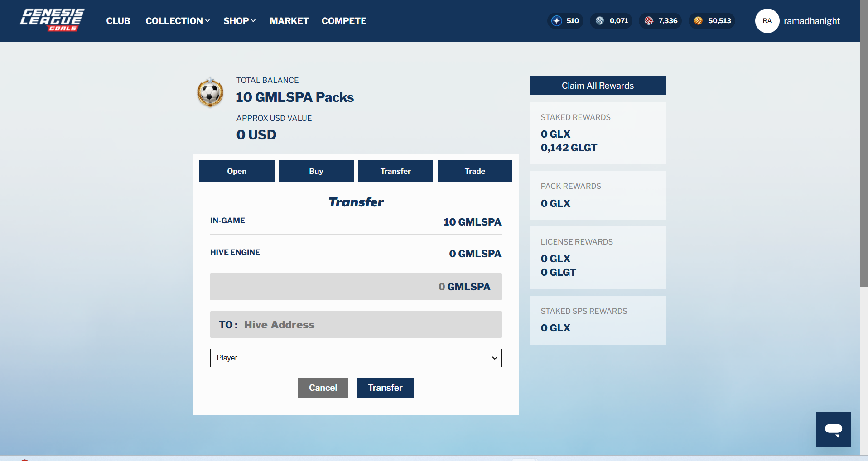Switch to the Open packs tab

tap(237, 171)
